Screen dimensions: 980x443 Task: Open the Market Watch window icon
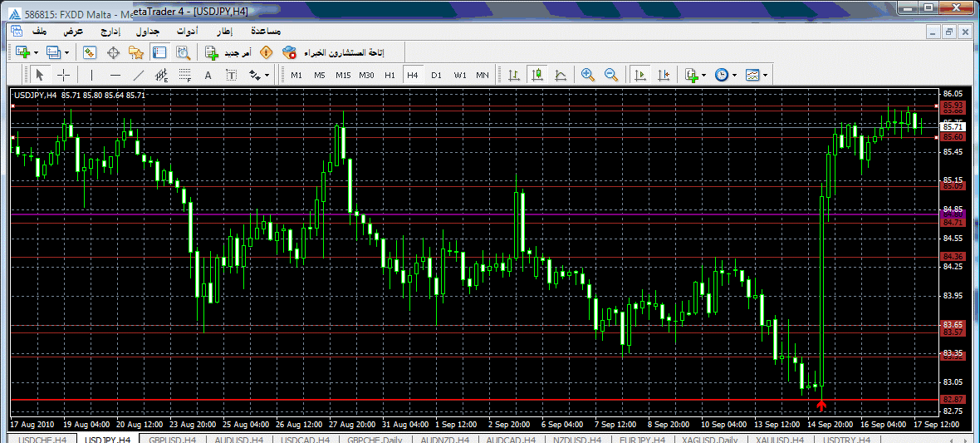pos(90,52)
